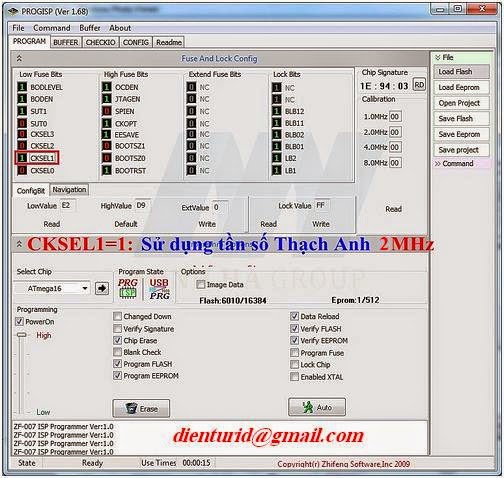Enable Verify Signature option
The width and height of the screenshot is (504, 478).
click(x=117, y=329)
